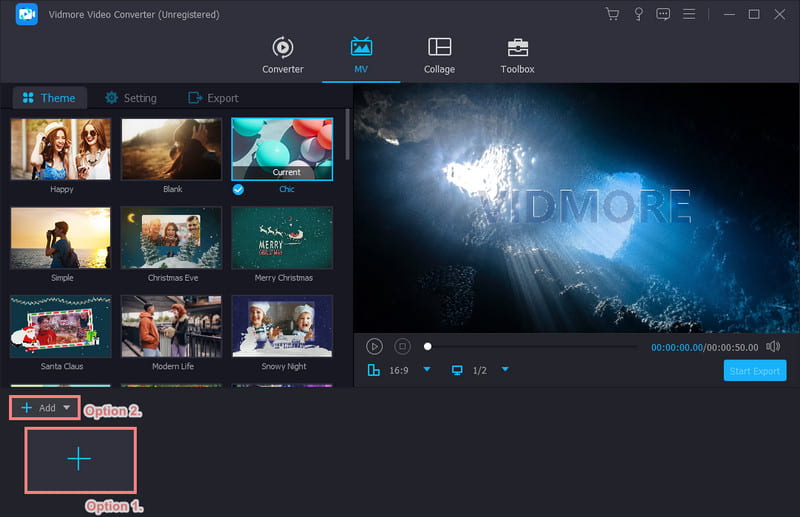The height and width of the screenshot is (517, 800).
Task: Play the preview video
Action: (x=374, y=347)
